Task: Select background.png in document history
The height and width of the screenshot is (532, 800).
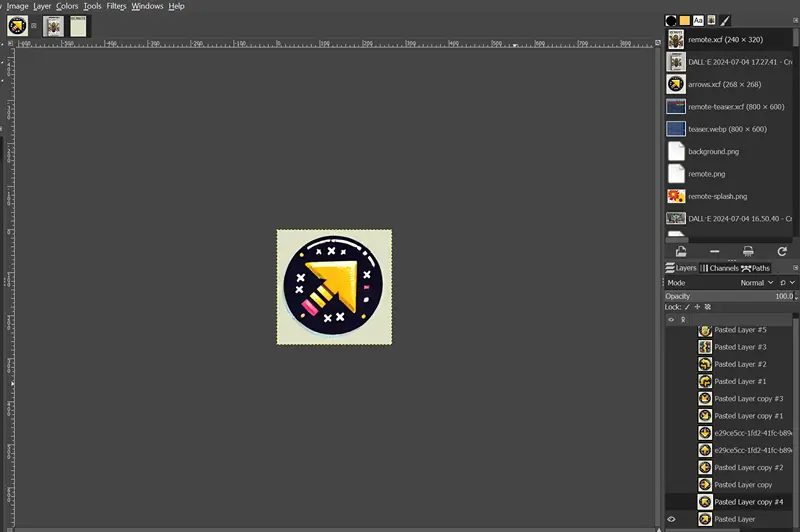Action: pyautogui.click(x=729, y=152)
